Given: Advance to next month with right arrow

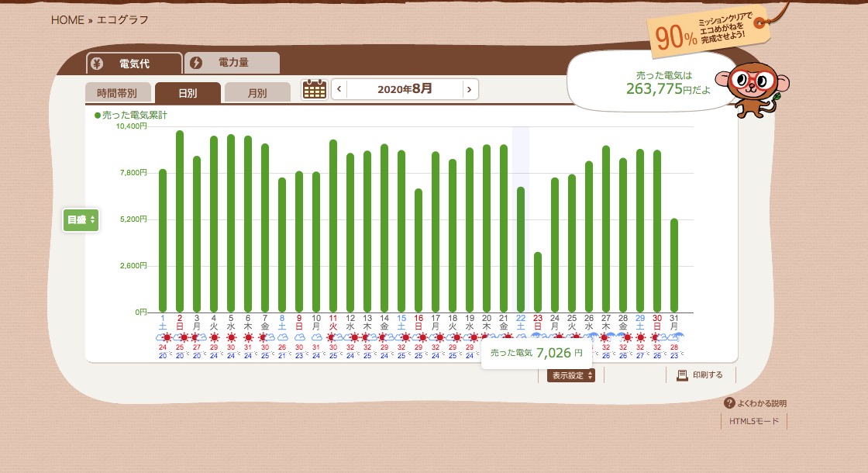Looking at the screenshot, I should coord(470,89).
